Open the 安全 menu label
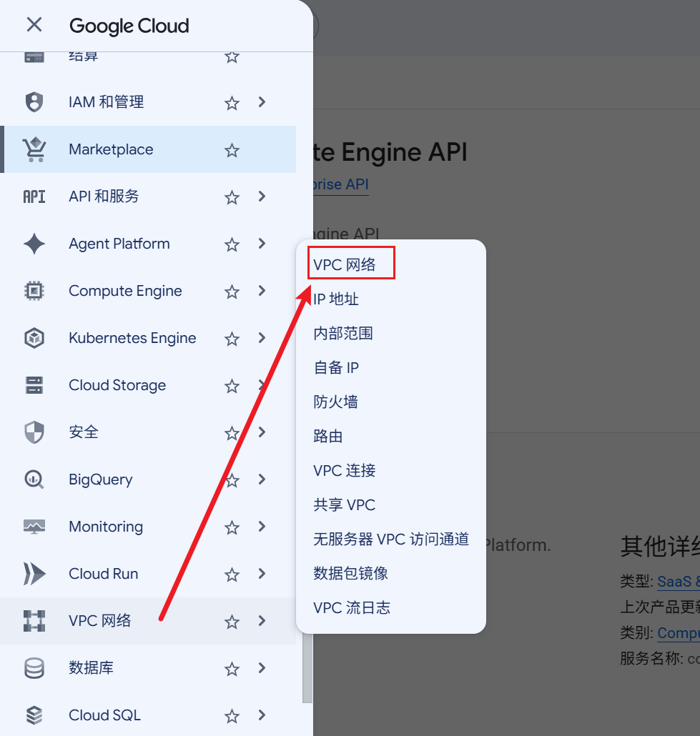This screenshot has width=700, height=736. [x=84, y=432]
